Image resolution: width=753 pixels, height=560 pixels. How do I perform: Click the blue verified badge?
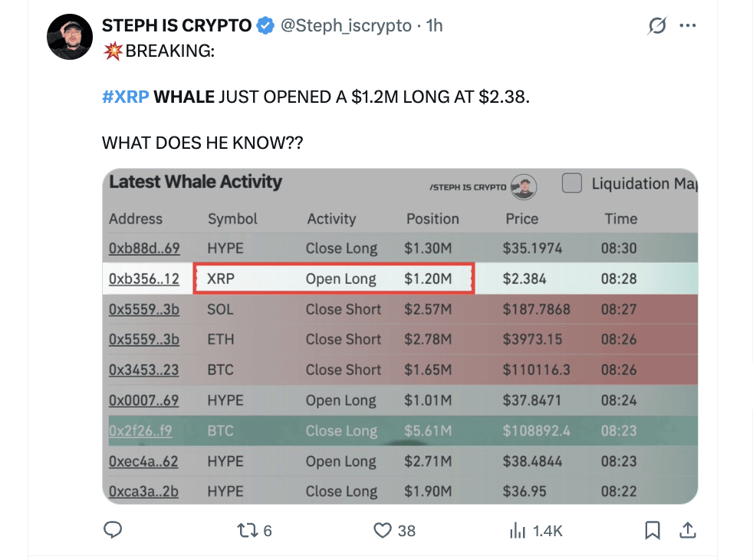coord(265,25)
